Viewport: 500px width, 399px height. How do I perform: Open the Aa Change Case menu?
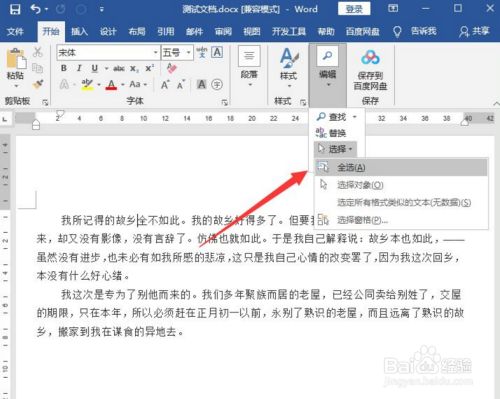point(138,84)
